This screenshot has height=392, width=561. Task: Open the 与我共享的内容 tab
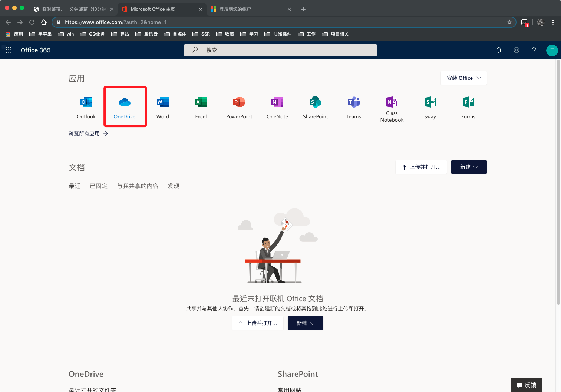pos(138,186)
